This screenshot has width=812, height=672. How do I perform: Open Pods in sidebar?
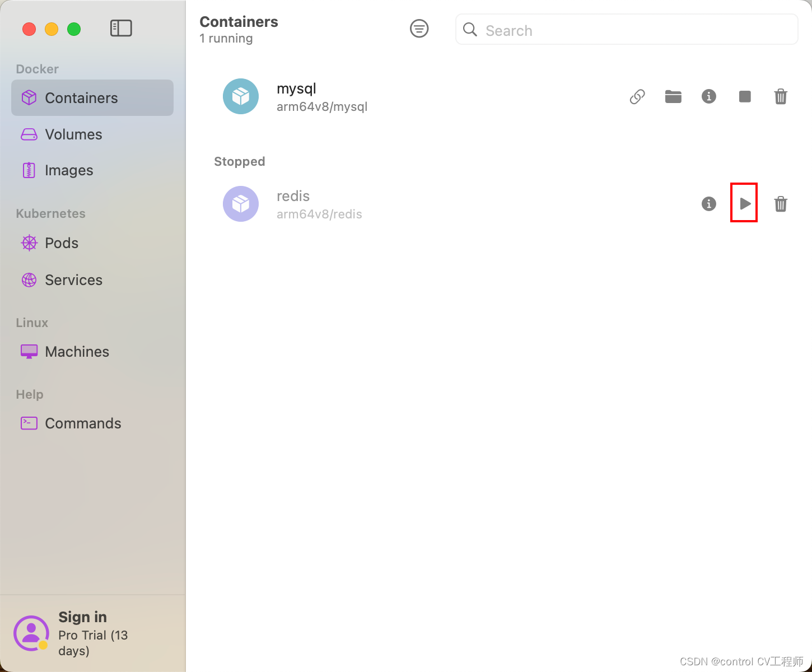92,243
